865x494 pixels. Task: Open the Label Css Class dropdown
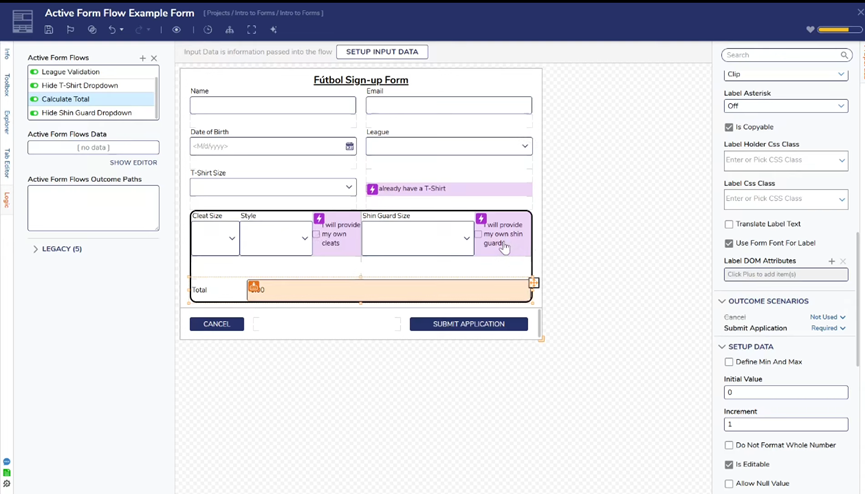click(x=786, y=199)
